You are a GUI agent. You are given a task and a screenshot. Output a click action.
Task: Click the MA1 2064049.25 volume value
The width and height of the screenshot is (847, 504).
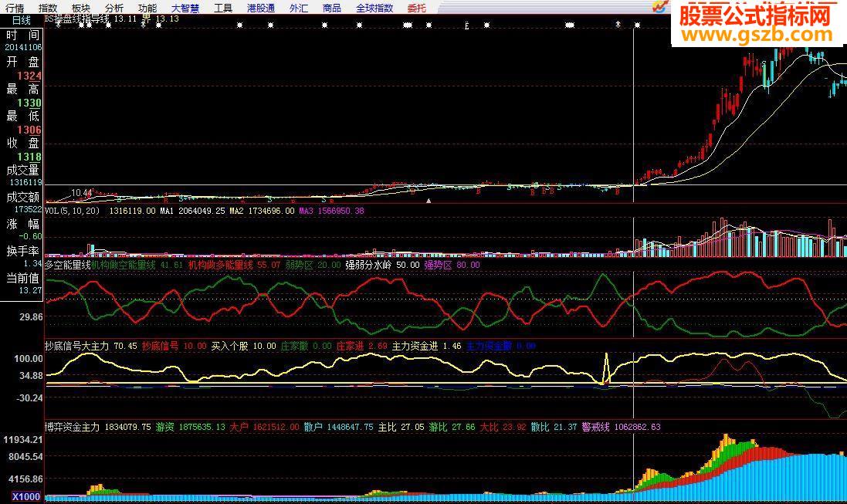pyautogui.click(x=192, y=211)
